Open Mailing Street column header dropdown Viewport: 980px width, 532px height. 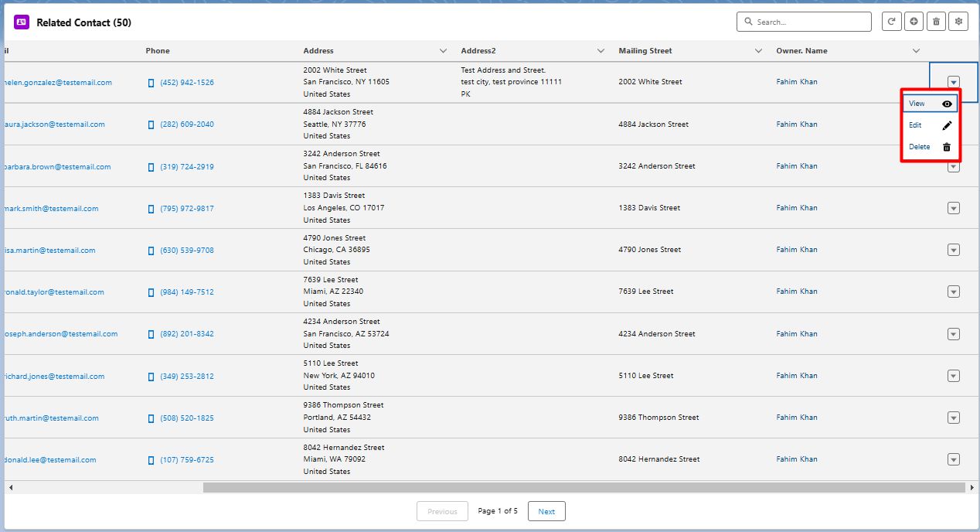pos(758,51)
